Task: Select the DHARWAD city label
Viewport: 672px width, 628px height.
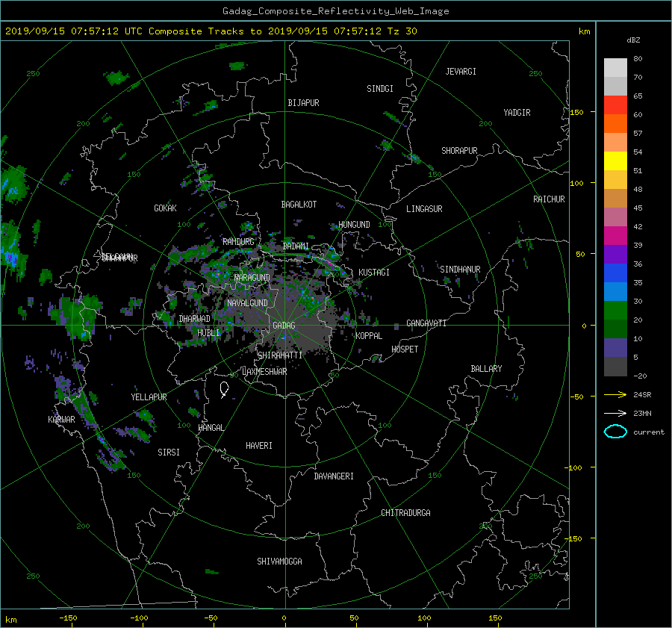Action: pos(195,319)
